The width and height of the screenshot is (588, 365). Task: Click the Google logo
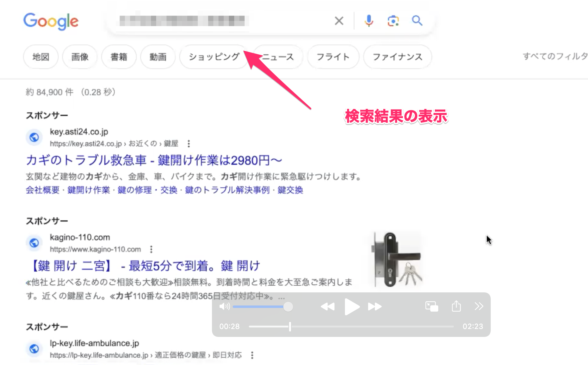click(x=51, y=21)
